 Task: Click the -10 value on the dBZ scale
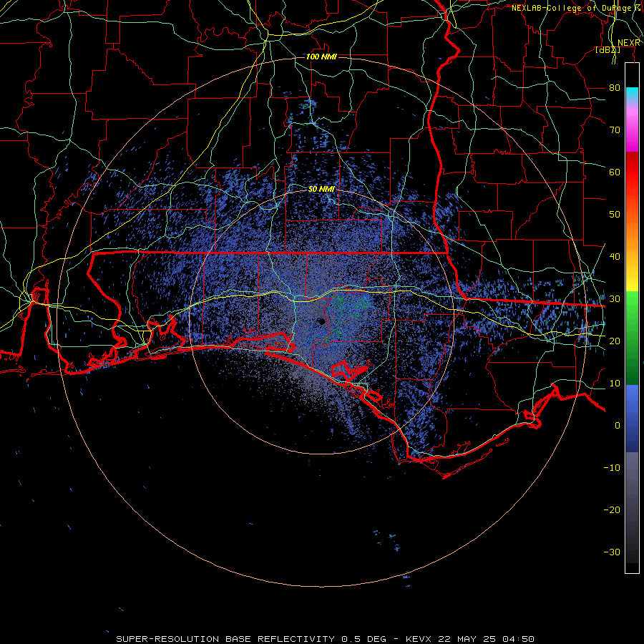[x=612, y=468]
